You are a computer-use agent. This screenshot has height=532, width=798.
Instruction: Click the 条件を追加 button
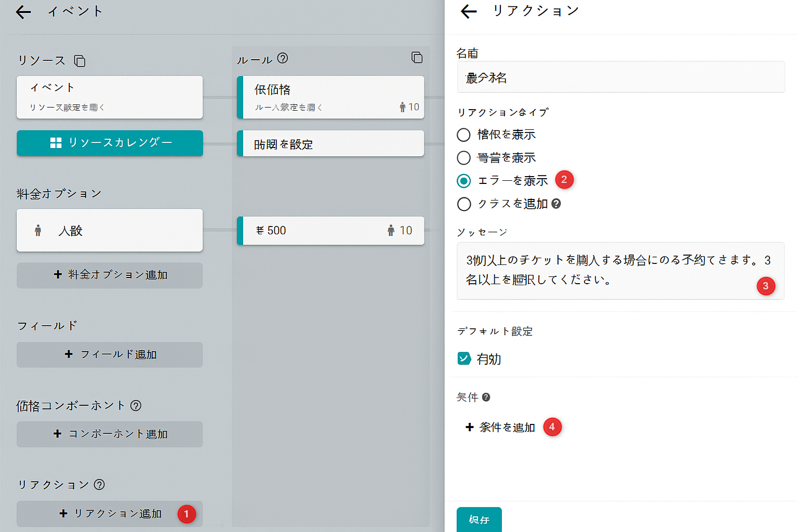501,427
